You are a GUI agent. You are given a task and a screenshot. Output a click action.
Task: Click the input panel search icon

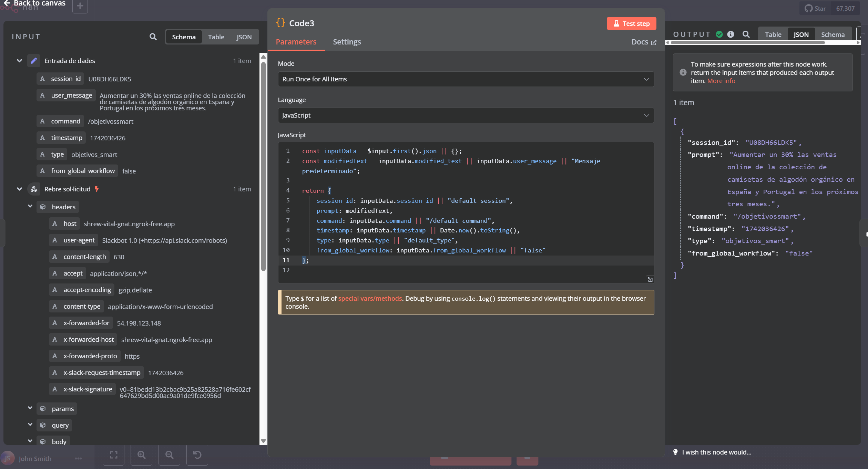(153, 37)
